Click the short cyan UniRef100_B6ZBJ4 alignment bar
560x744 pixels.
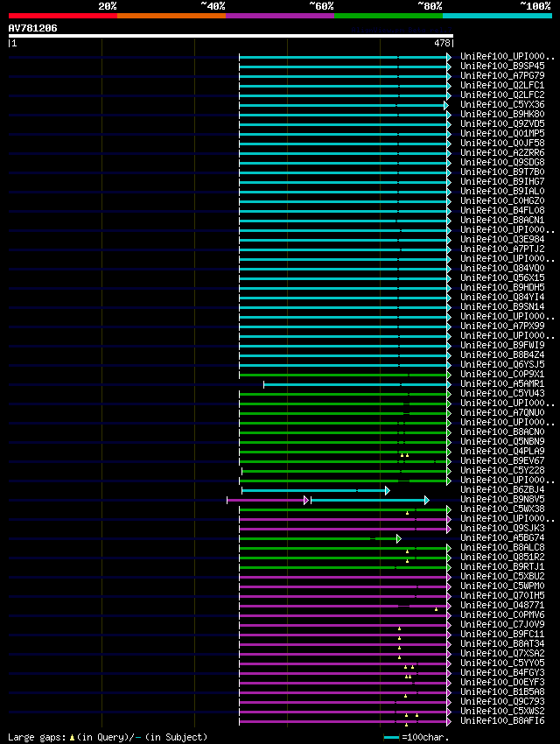[x=316, y=491]
